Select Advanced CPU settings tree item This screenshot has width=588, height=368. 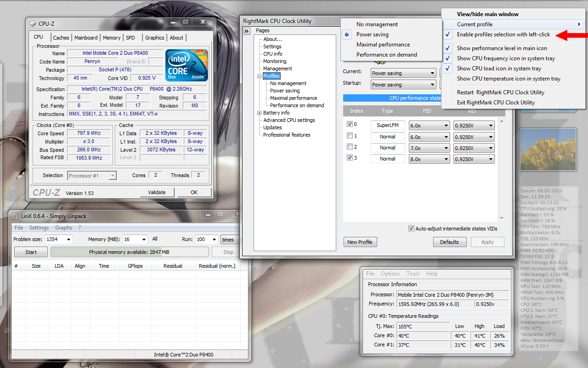289,120
